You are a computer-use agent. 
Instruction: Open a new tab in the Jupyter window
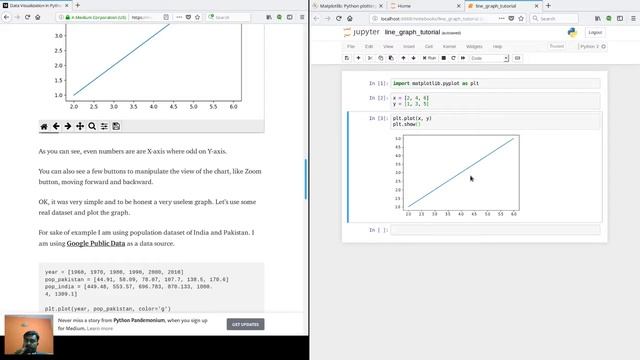(548, 6)
